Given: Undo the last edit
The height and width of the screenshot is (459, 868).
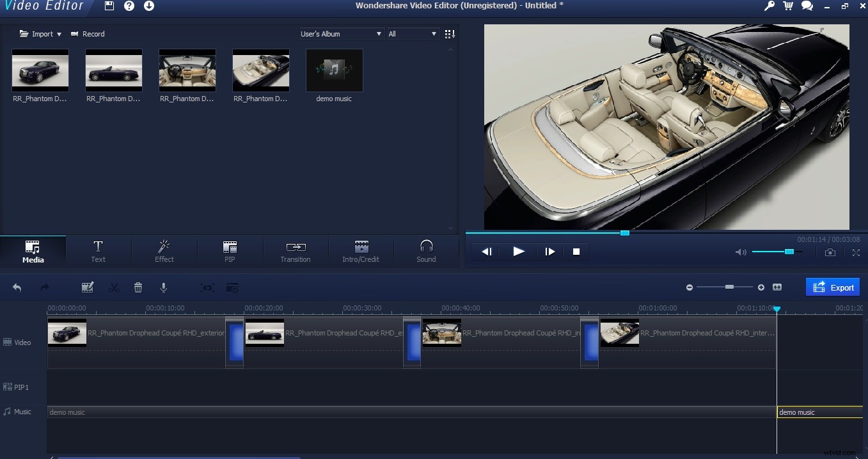Looking at the screenshot, I should [x=17, y=287].
